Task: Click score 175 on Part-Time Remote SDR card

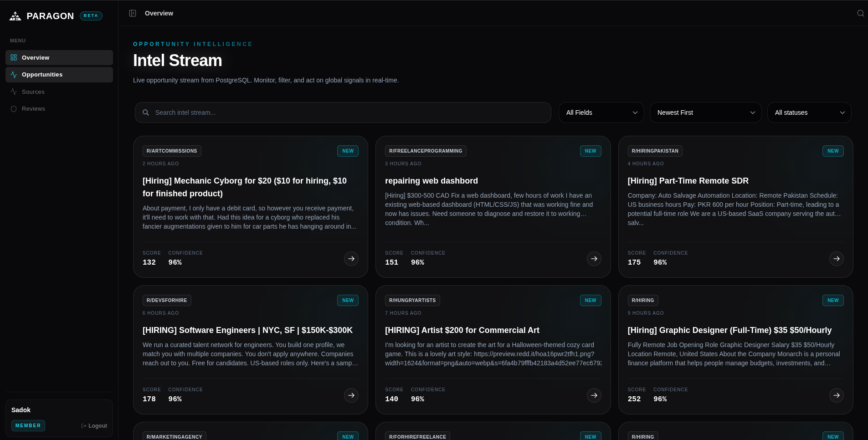Action: (x=634, y=262)
